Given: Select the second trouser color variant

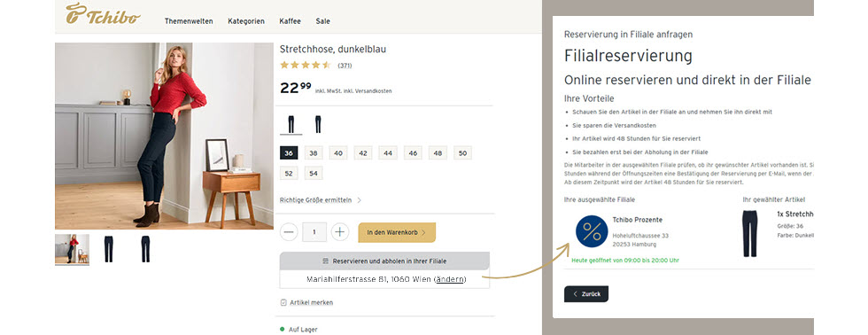Looking at the screenshot, I should (318, 125).
